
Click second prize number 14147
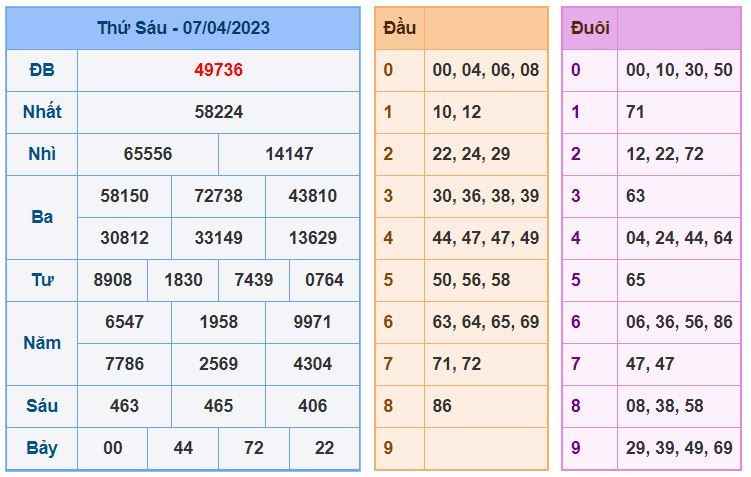pyautogui.click(x=289, y=154)
